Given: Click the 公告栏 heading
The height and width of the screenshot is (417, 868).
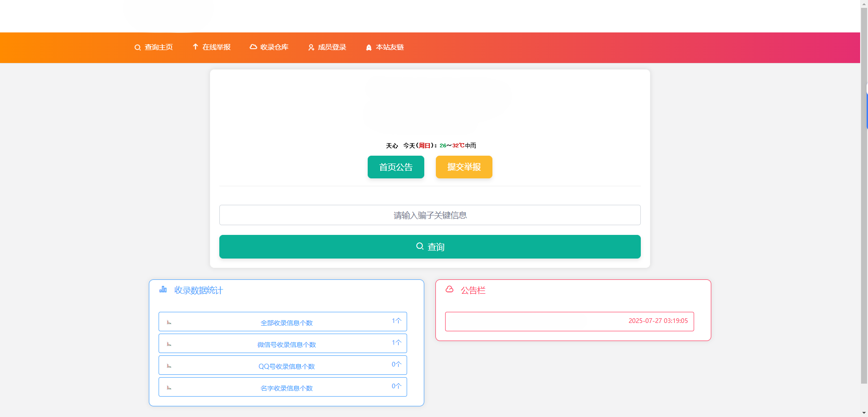Looking at the screenshot, I should (x=473, y=291).
